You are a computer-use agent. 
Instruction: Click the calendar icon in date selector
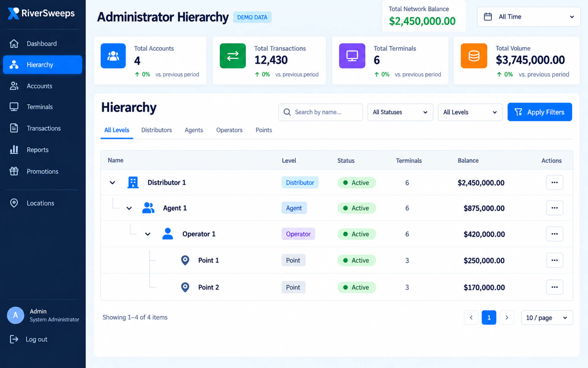tap(488, 17)
